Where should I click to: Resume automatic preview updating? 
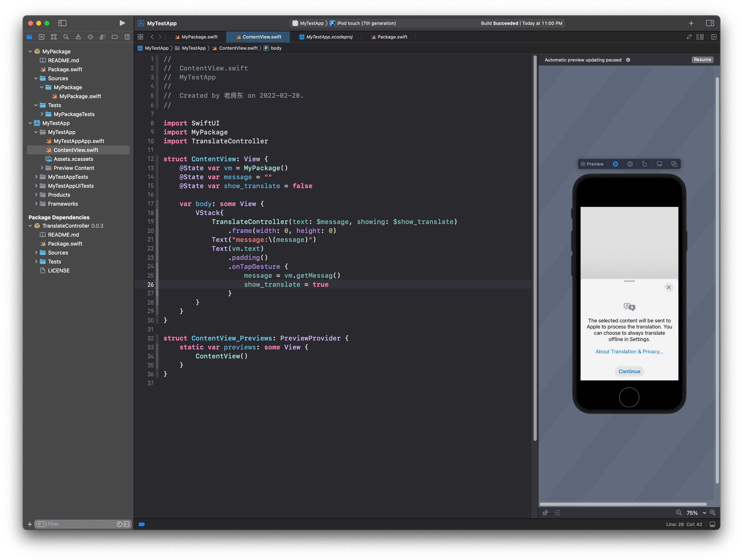(702, 59)
